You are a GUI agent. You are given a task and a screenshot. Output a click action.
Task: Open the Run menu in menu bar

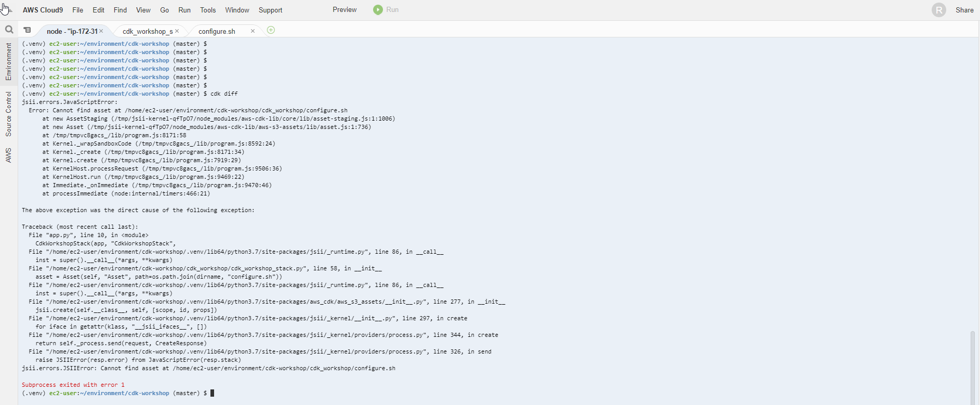(x=184, y=10)
